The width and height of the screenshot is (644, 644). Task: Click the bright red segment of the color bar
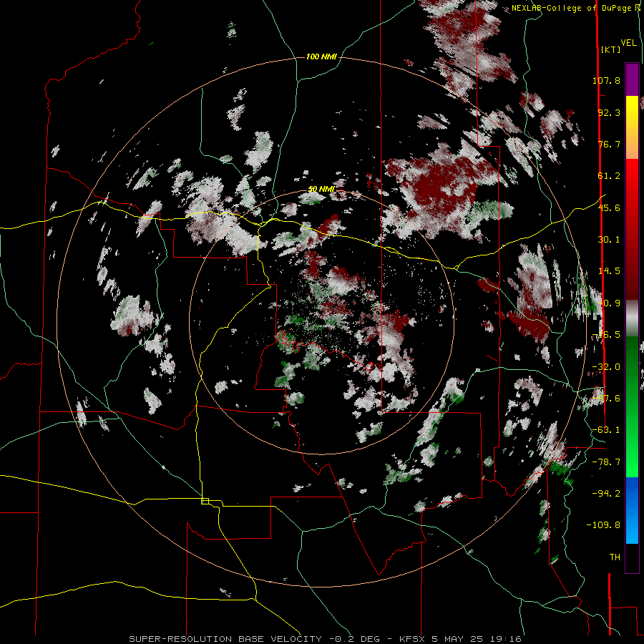coord(632,182)
